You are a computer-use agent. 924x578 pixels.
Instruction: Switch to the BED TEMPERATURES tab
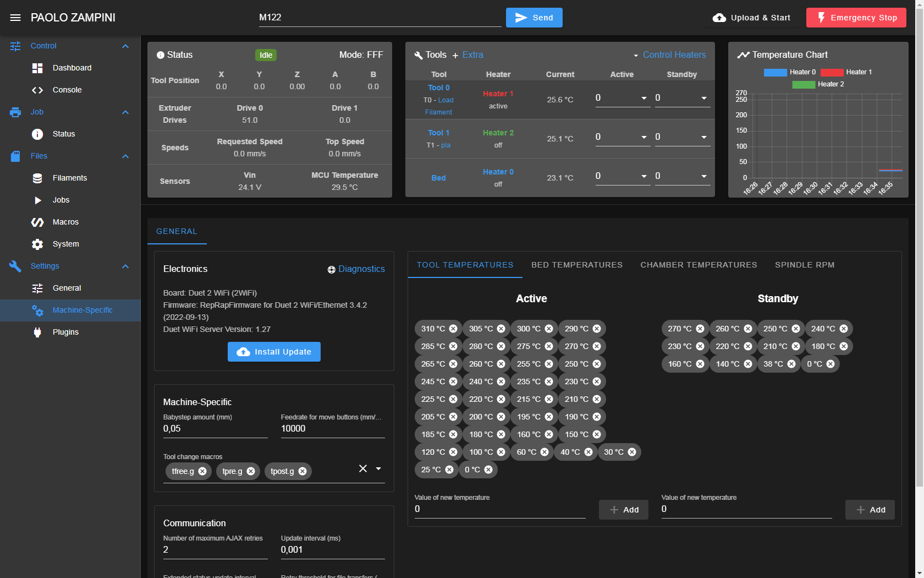point(577,265)
